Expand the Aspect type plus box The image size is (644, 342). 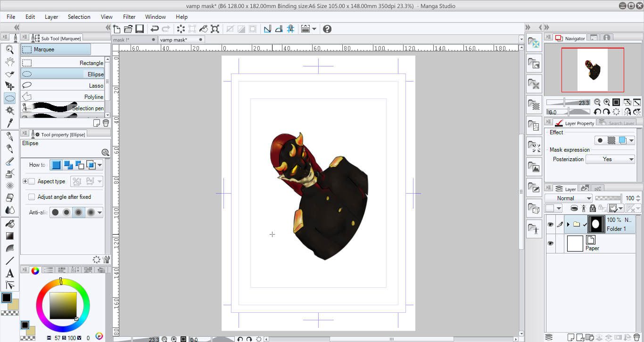pyautogui.click(x=25, y=181)
